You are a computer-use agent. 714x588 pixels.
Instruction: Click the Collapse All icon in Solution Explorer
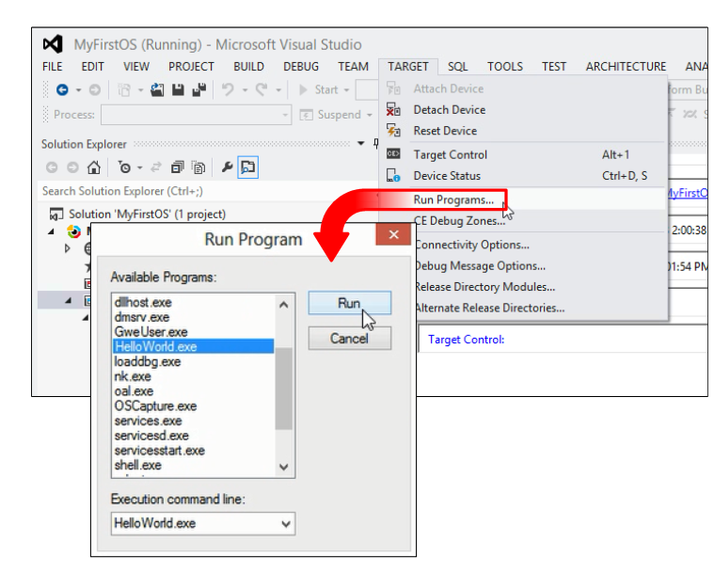click(177, 167)
